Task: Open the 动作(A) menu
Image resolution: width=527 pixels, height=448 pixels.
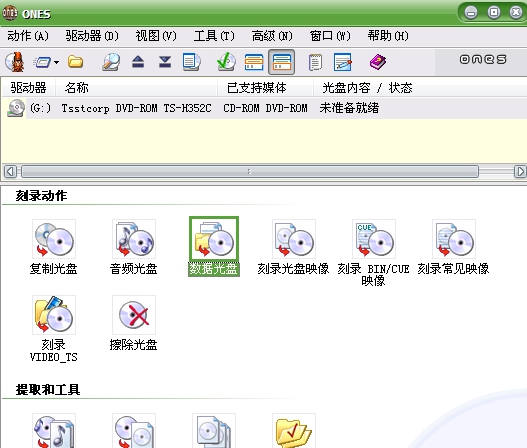Action: pyautogui.click(x=28, y=36)
